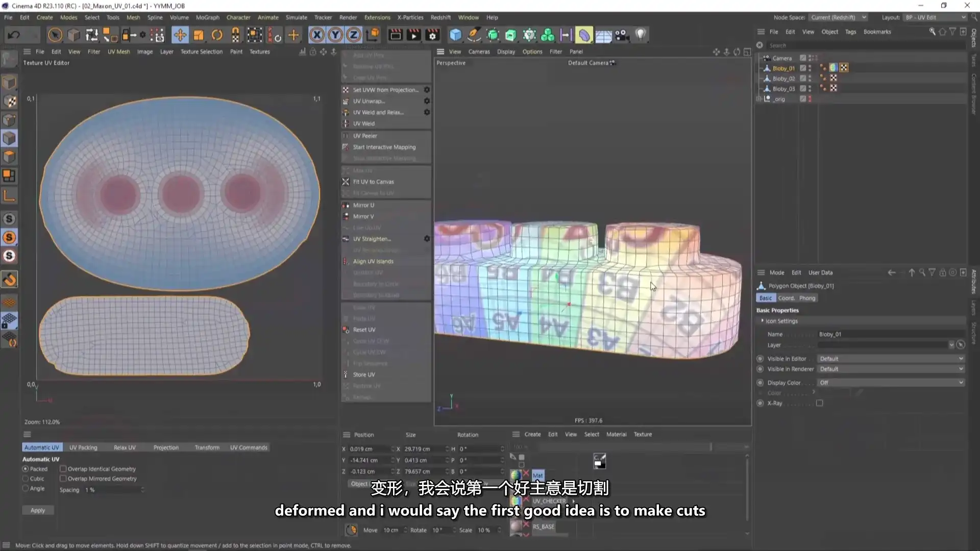Image resolution: width=980 pixels, height=551 pixels.
Task: Enable the X-Ray checkbox
Action: 819,403
